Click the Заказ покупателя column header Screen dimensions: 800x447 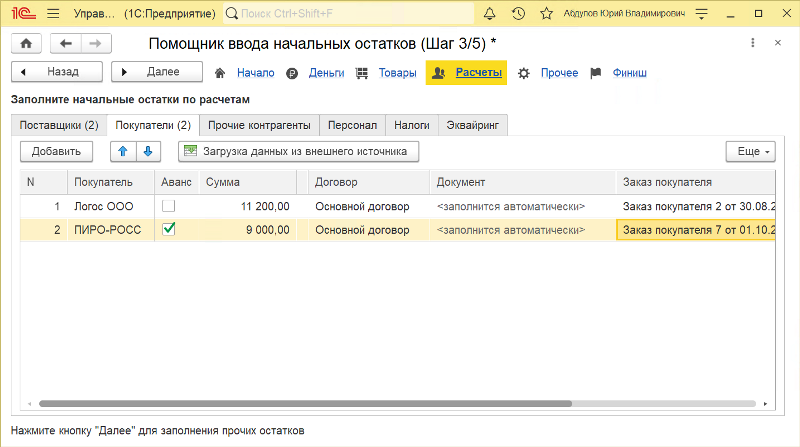[695, 182]
